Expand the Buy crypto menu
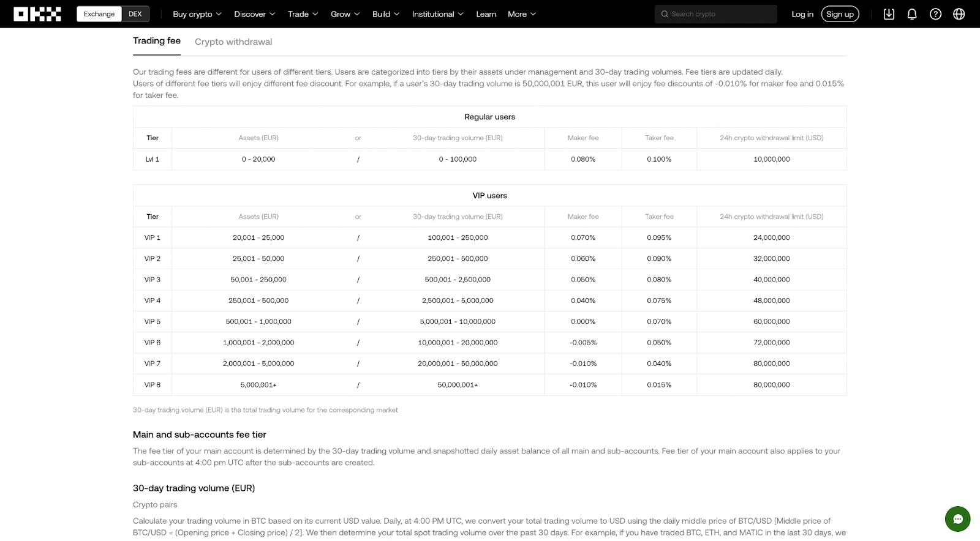This screenshot has height=541, width=980. [x=197, y=14]
